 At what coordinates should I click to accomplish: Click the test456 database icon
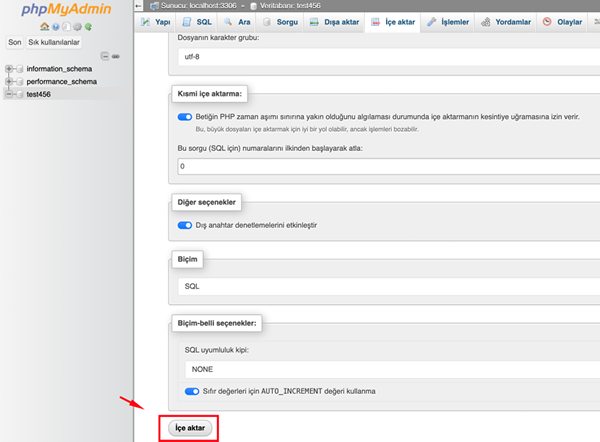[20, 94]
